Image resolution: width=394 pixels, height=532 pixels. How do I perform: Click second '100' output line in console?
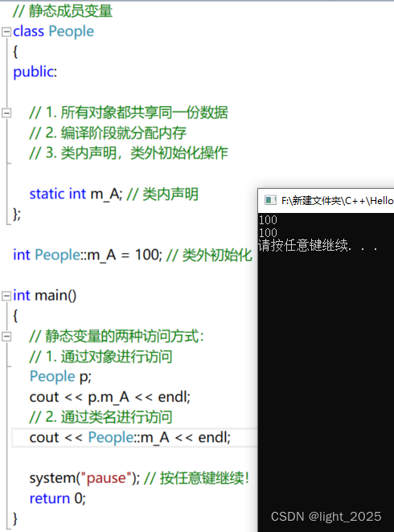coord(268,233)
